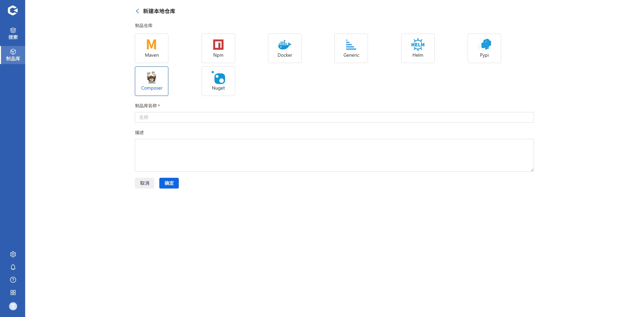Image resolution: width=644 pixels, height=317 pixels.
Task: Click the 确定 button
Action: pos(169,183)
